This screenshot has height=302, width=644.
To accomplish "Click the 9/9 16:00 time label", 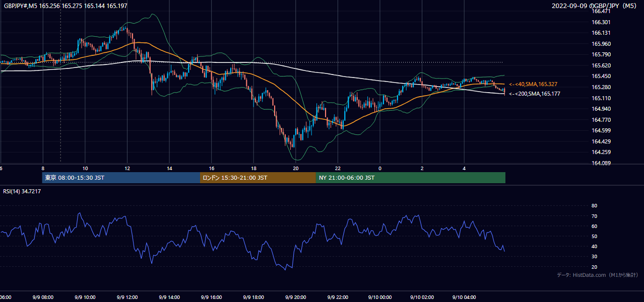I will (211, 297).
